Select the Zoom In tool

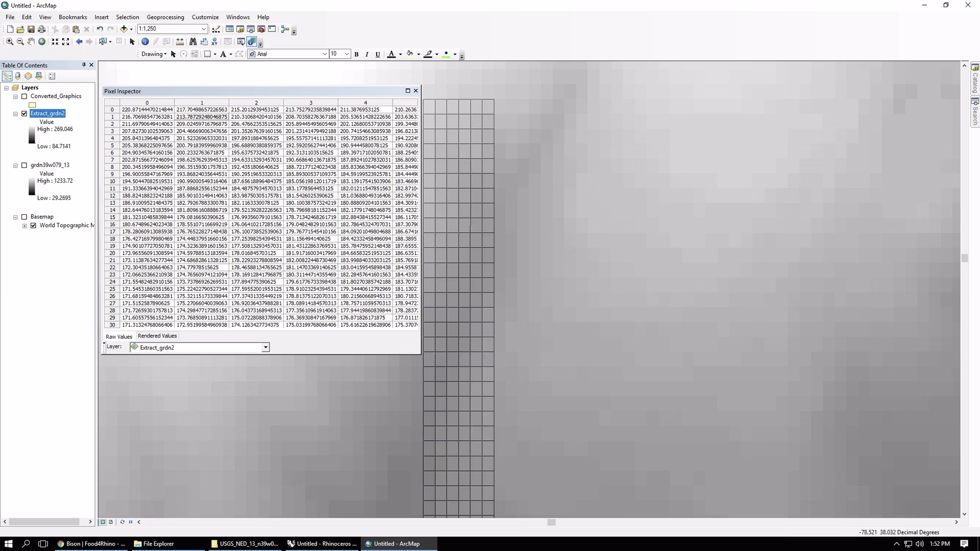tap(10, 42)
